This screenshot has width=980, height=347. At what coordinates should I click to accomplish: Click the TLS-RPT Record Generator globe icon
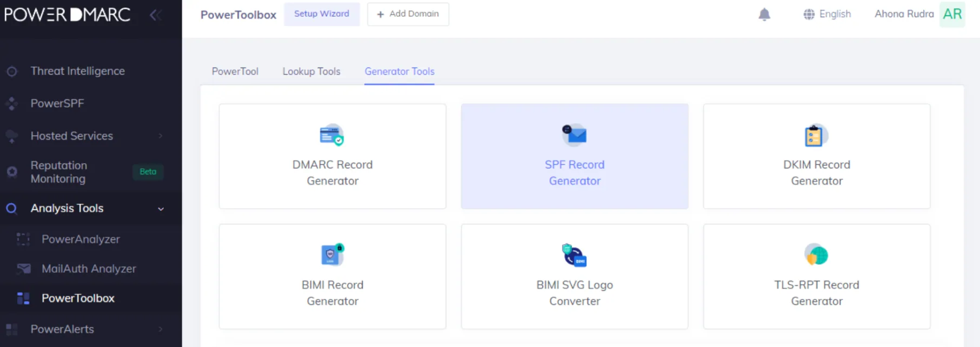point(816,255)
